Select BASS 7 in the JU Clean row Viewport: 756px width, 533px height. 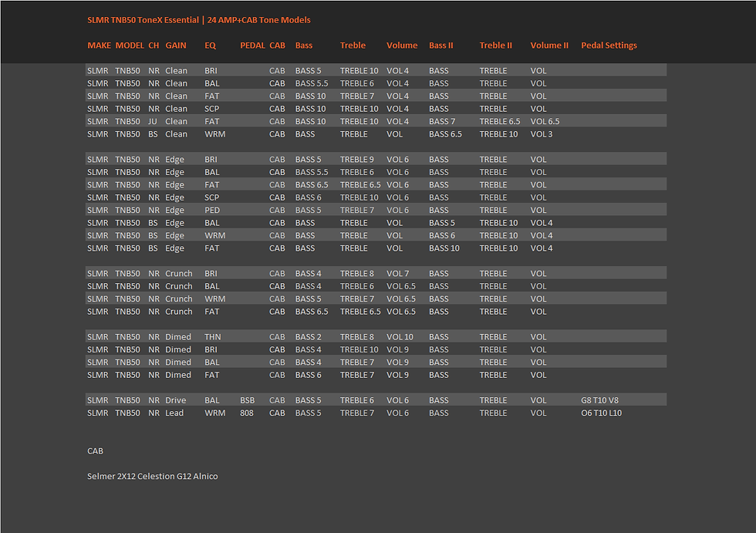pos(441,121)
